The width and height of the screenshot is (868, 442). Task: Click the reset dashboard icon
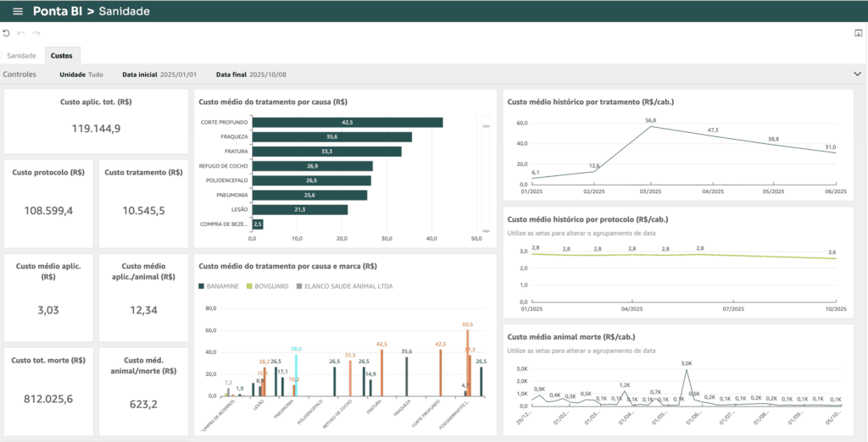click(7, 33)
